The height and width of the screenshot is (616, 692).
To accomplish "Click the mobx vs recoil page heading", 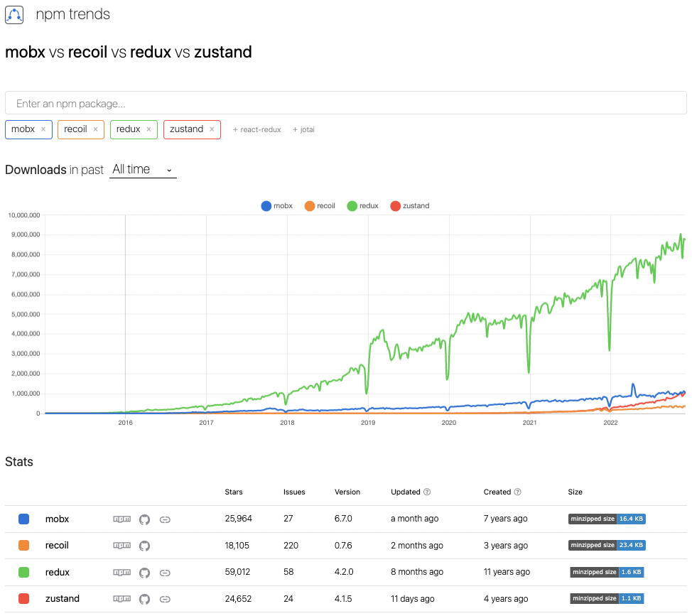I will (x=129, y=52).
